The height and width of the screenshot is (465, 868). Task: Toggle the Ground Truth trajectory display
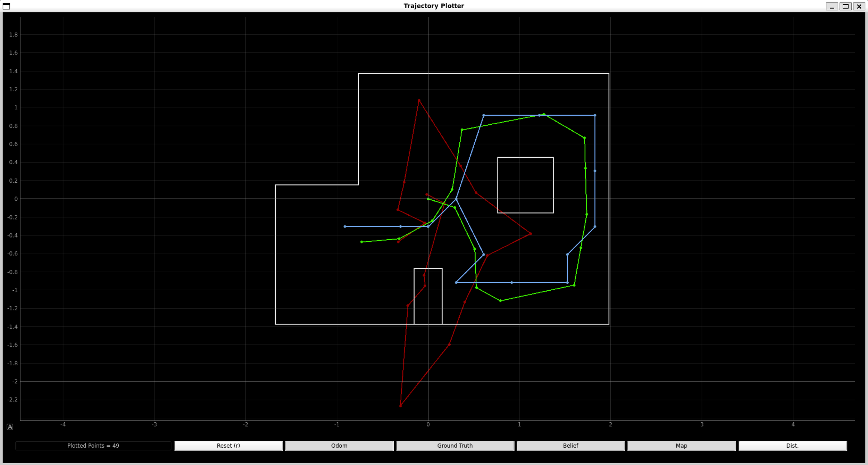click(455, 446)
